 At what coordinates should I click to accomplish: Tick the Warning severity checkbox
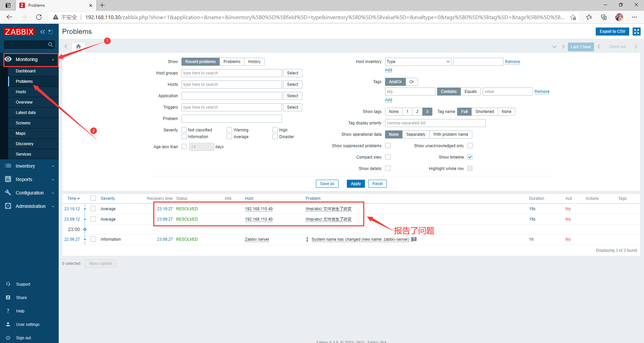pos(229,130)
